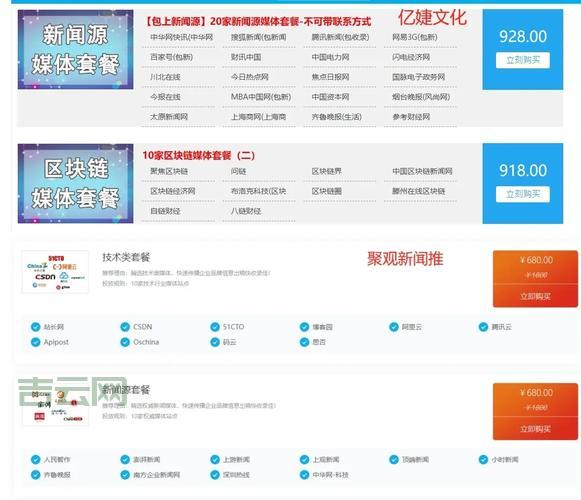Click 焦点日报网 entry
The width and height of the screenshot is (581, 500).
[x=331, y=77]
